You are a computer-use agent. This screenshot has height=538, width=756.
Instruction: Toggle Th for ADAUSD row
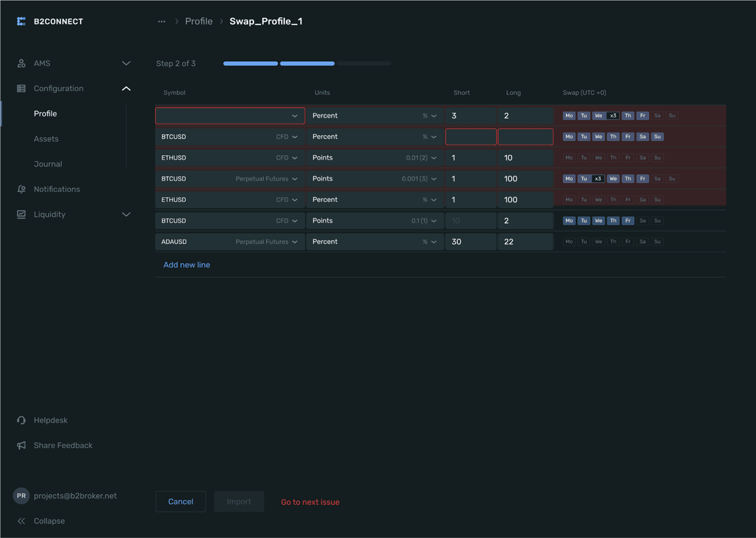613,242
